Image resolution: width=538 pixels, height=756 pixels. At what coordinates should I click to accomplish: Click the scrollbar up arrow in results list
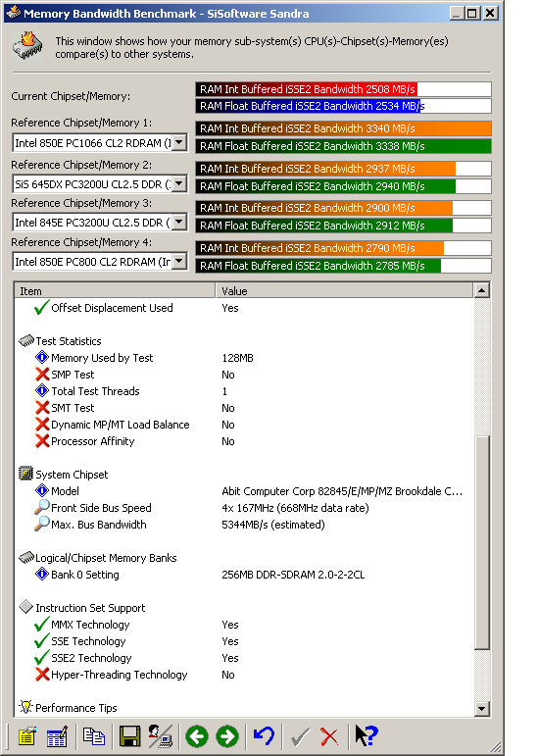coord(481,290)
